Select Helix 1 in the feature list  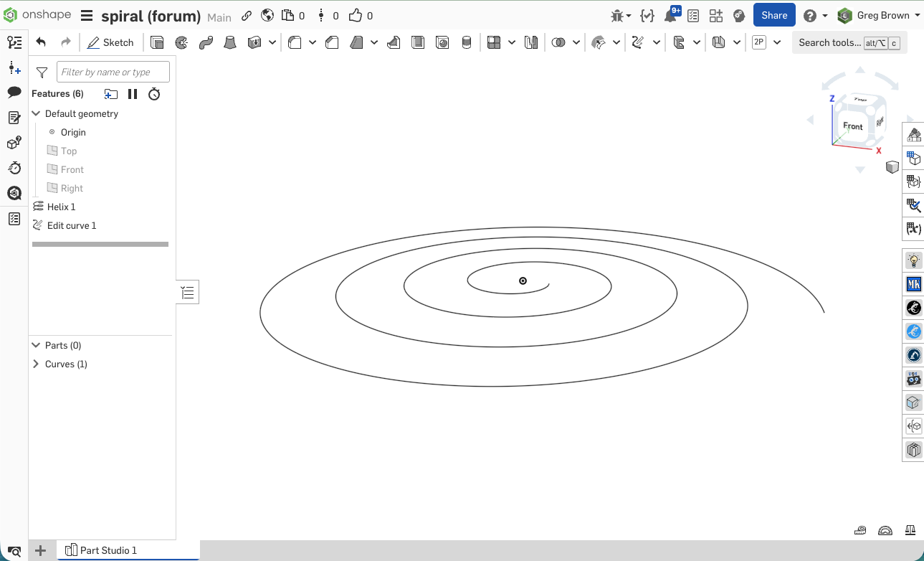tap(62, 207)
